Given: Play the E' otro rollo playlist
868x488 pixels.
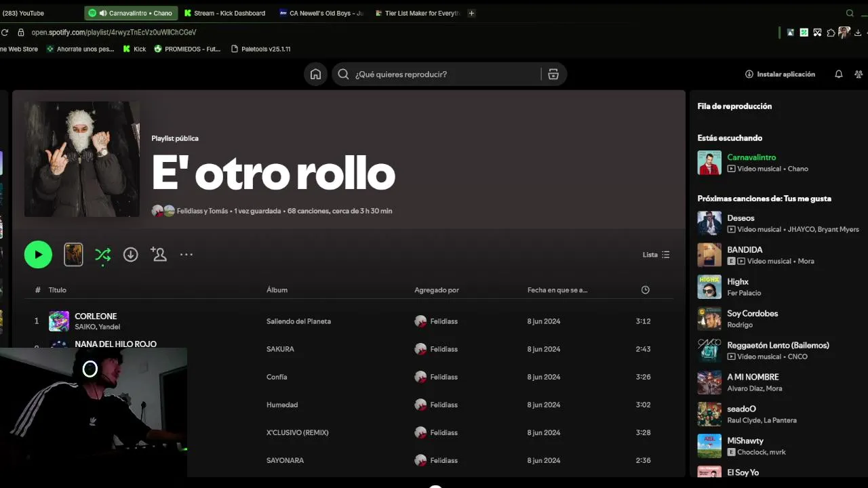Looking at the screenshot, I should 38,255.
